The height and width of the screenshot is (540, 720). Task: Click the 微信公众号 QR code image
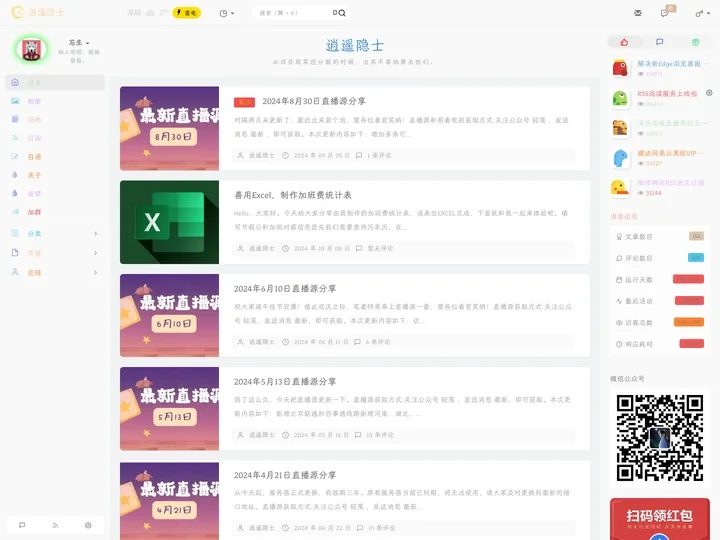[660, 438]
